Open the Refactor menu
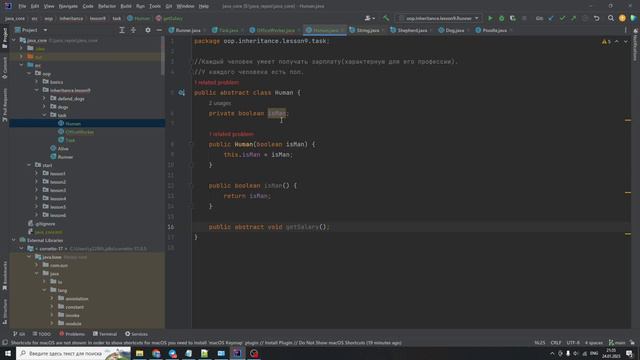 pyautogui.click(x=107, y=6)
